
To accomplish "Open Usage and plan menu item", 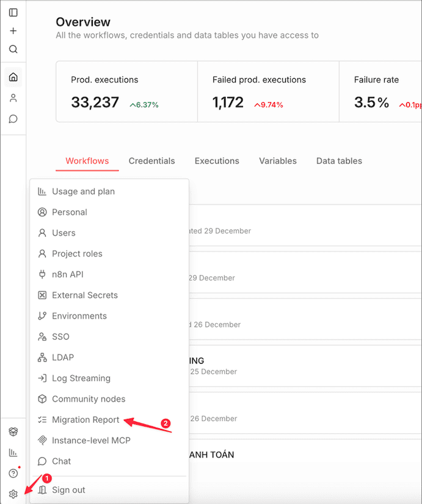I will point(83,191).
